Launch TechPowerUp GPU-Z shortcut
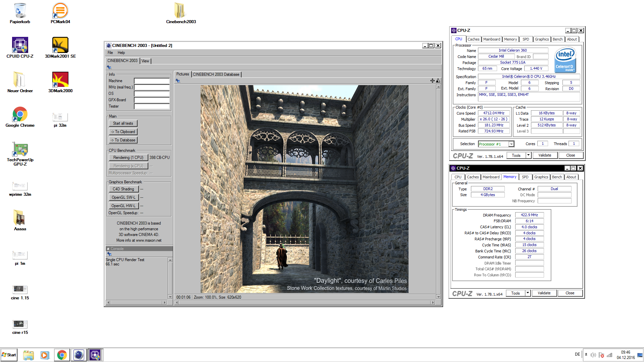This screenshot has height=362, width=644. pos(20,154)
